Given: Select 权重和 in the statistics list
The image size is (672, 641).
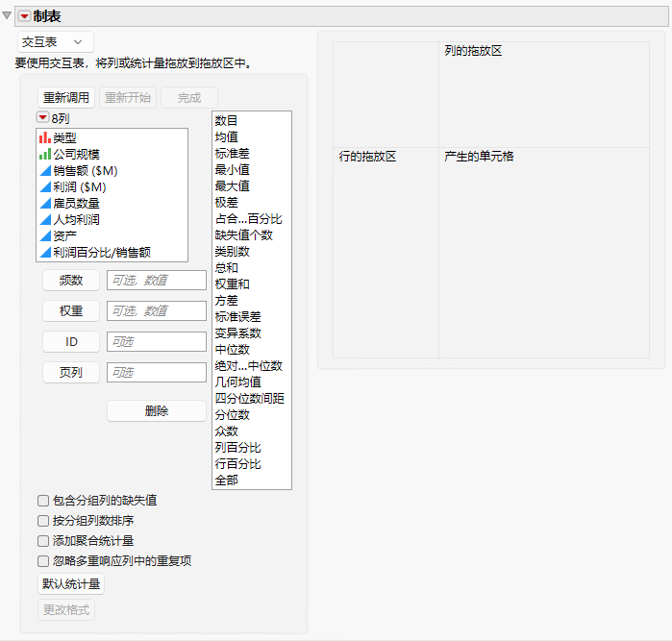Looking at the screenshot, I should click(x=252, y=284).
